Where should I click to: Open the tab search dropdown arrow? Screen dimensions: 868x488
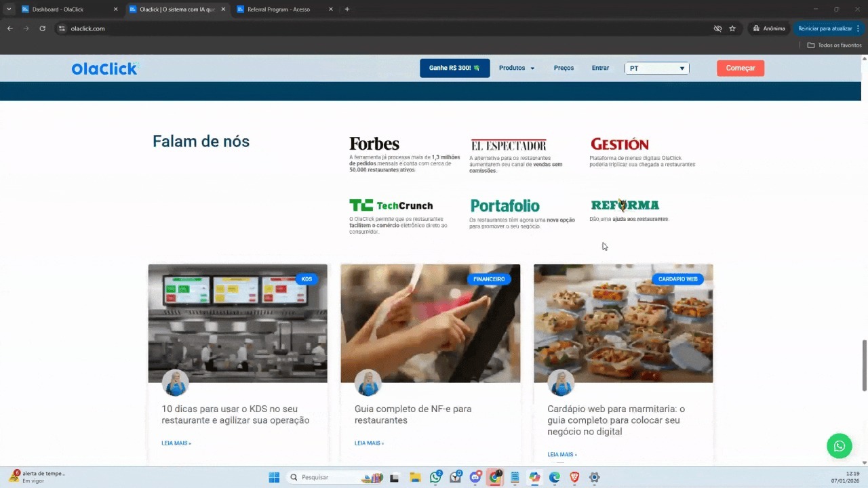pyautogui.click(x=9, y=9)
